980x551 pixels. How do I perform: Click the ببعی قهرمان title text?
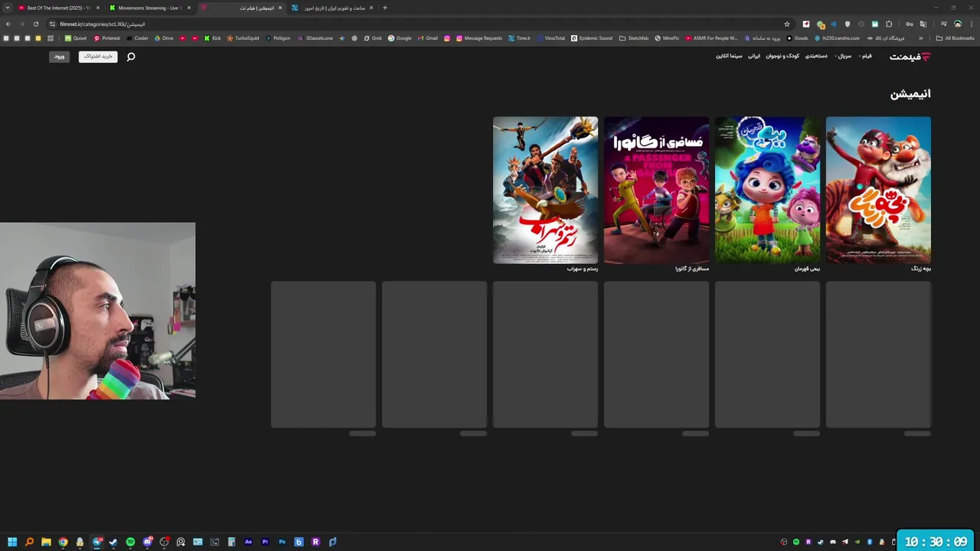[x=807, y=269]
